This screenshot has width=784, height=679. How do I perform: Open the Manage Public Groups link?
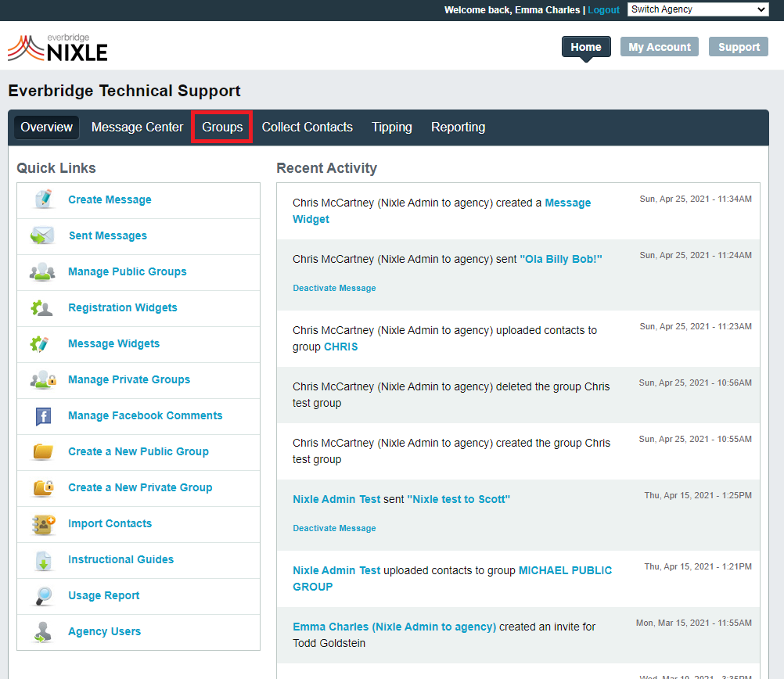point(127,271)
